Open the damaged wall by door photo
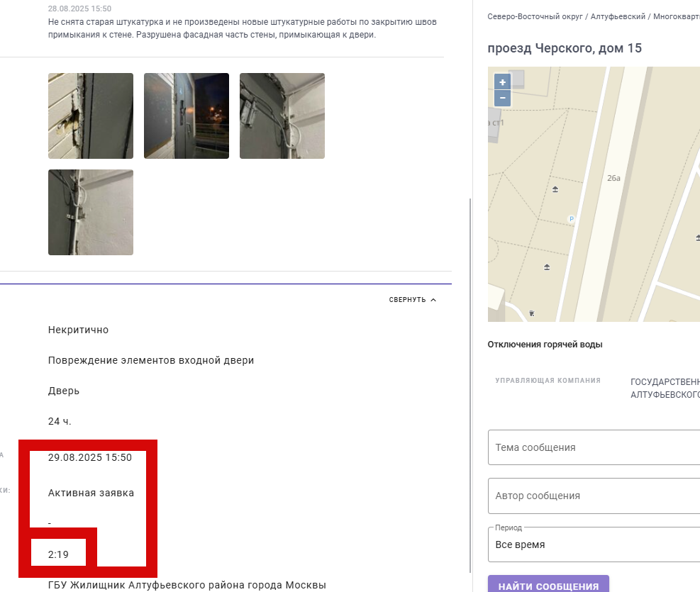Viewport: 700px width, 592px height. point(91,116)
